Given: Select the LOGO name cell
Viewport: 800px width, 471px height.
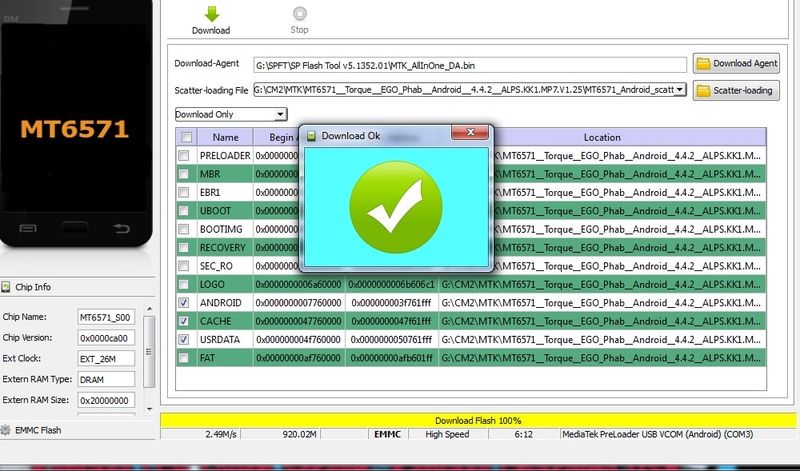Looking at the screenshot, I should click(x=225, y=284).
